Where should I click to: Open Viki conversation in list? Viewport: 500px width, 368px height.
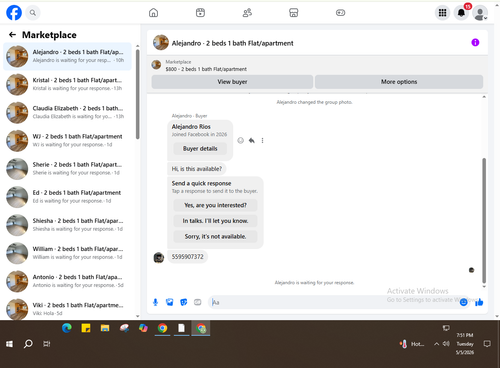(x=68, y=309)
